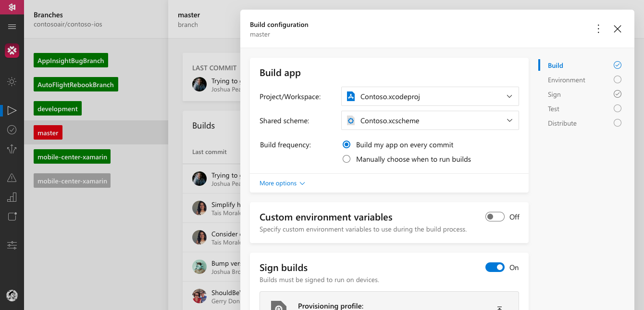The width and height of the screenshot is (644, 310).
Task: Click the Contoso app icon in sidebar
Action: [12, 51]
